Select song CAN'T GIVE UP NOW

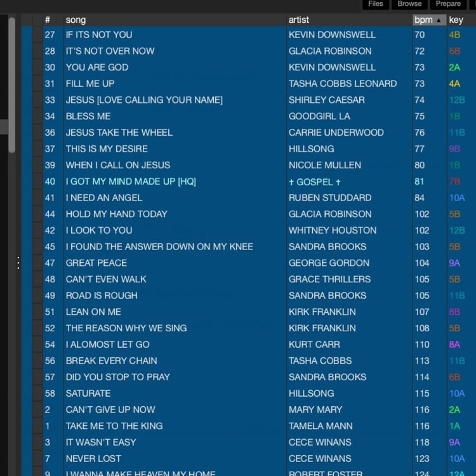110,410
